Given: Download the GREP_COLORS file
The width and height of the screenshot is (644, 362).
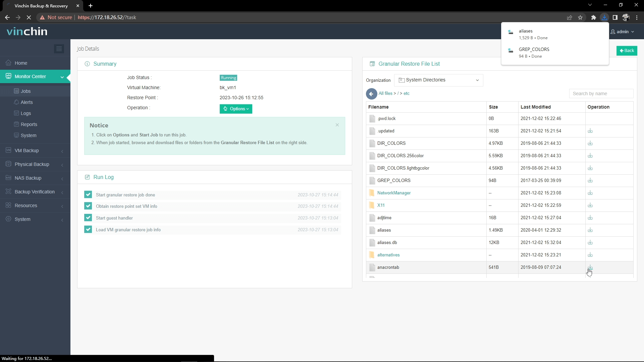Looking at the screenshot, I should pyautogui.click(x=590, y=180).
